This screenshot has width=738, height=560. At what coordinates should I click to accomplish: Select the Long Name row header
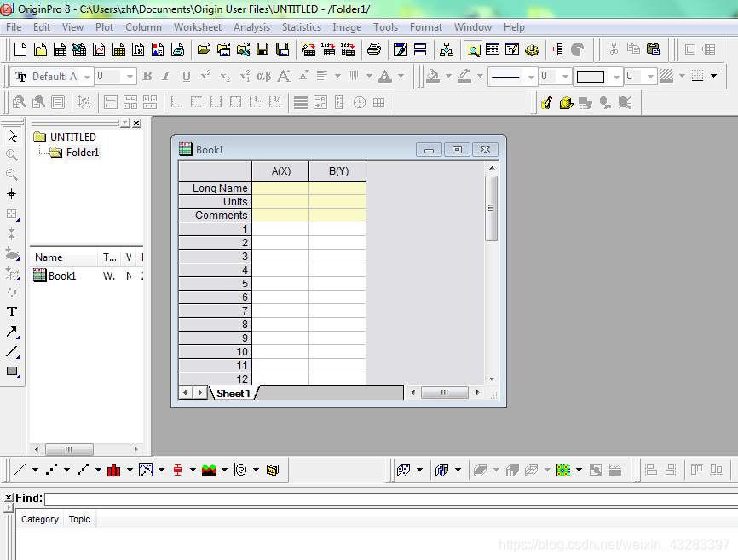215,188
